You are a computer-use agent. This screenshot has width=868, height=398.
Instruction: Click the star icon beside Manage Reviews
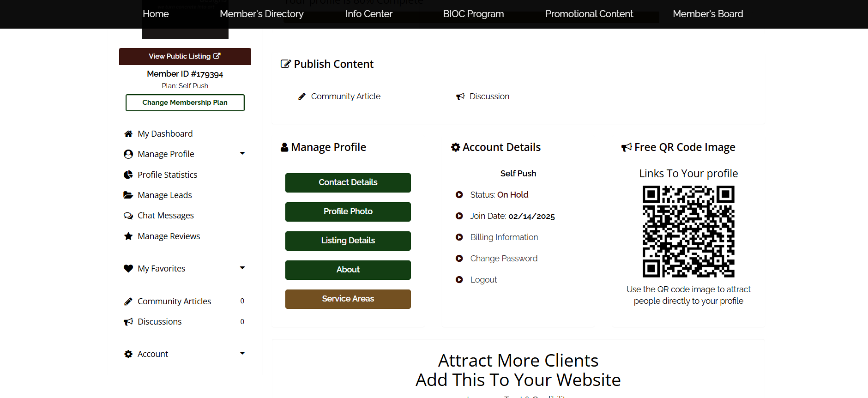(x=128, y=236)
